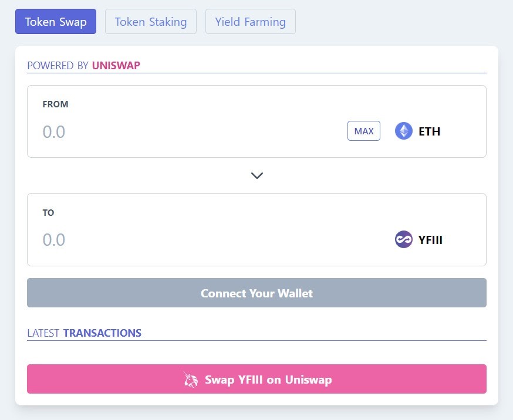This screenshot has width=513, height=420.
Task: Click the FROM field label
Action: click(55, 104)
